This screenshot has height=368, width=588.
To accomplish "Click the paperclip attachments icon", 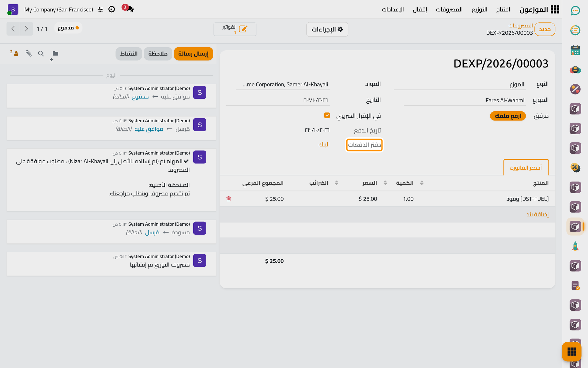I will tap(28, 53).
